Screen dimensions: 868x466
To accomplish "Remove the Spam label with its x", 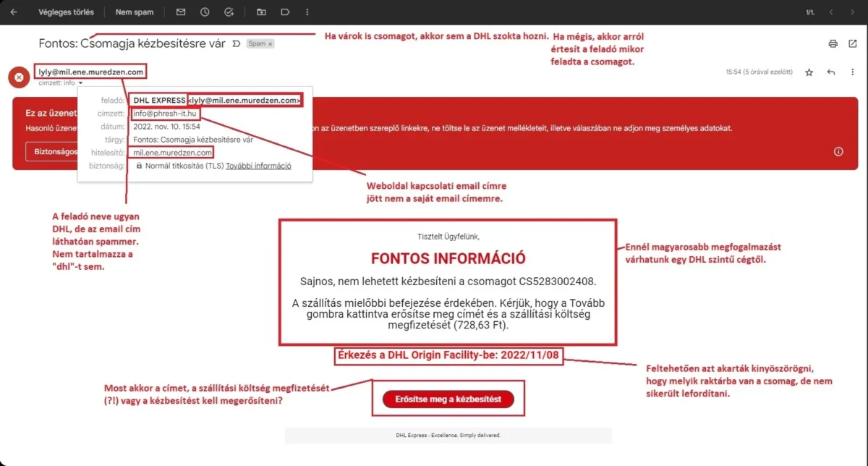I will coord(271,44).
